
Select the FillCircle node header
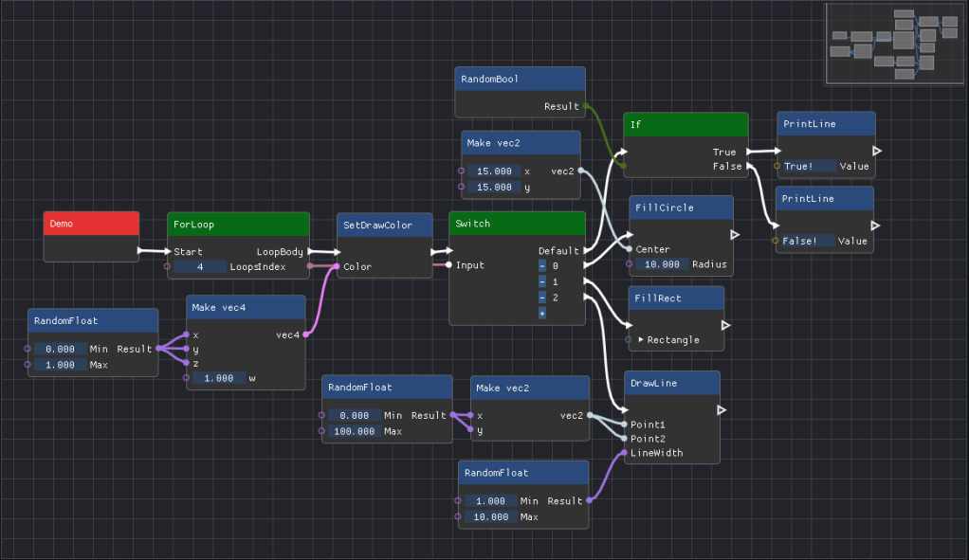pyautogui.click(x=681, y=208)
